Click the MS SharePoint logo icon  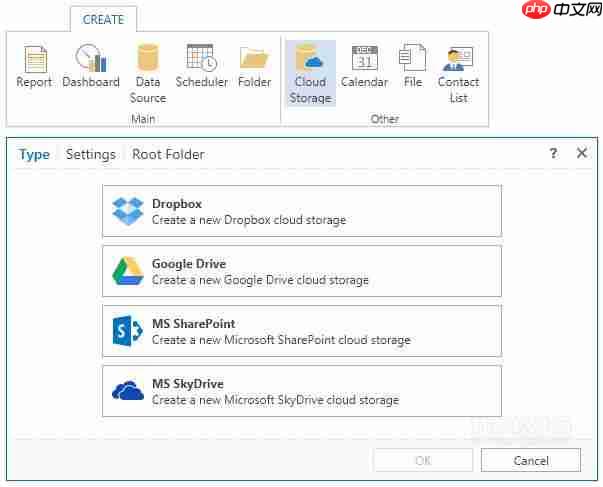pyautogui.click(x=128, y=331)
